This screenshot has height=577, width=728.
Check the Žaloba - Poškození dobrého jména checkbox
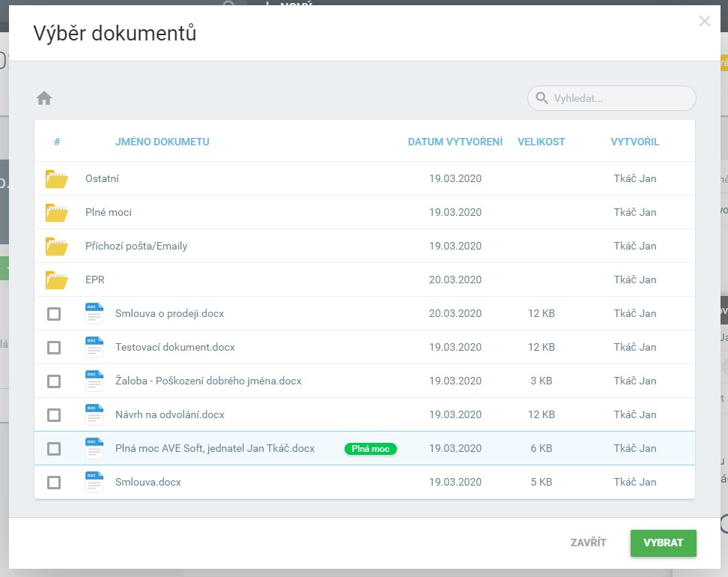(54, 381)
